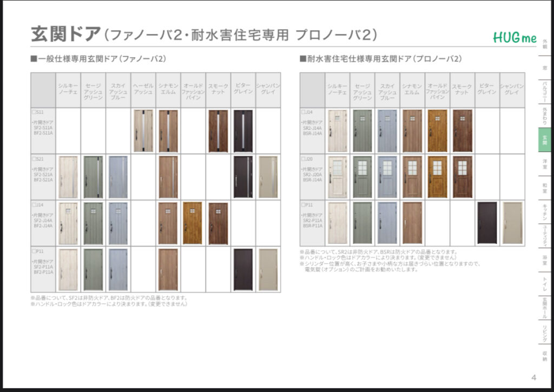This screenshot has width=554, height=392.
Task: Go to the 和室 side tab
Action: pyautogui.click(x=545, y=188)
